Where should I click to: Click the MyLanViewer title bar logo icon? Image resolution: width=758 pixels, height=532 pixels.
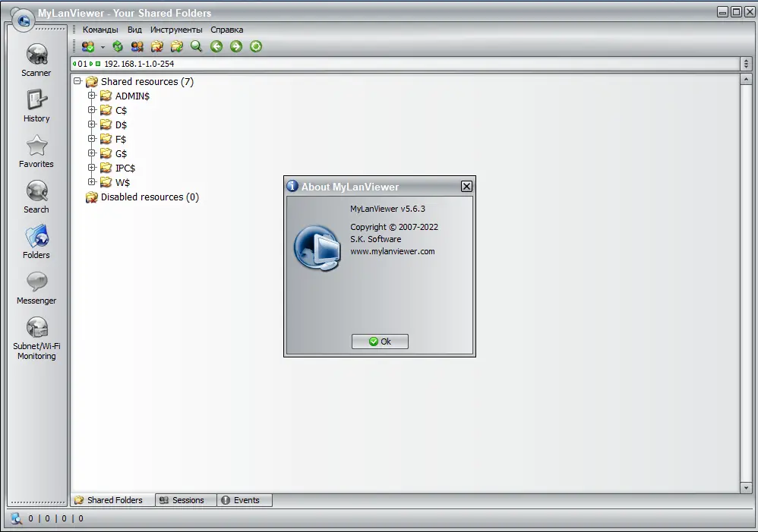pos(24,20)
